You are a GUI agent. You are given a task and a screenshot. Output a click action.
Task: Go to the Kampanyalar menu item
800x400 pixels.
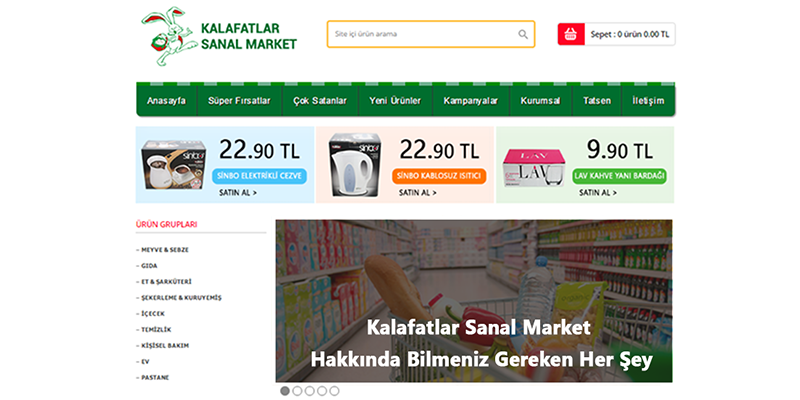pos(470,101)
